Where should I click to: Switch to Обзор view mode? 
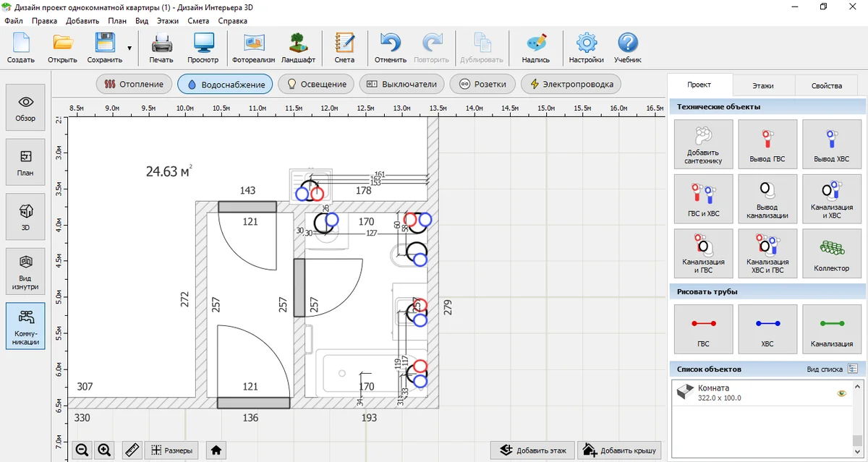click(25, 108)
